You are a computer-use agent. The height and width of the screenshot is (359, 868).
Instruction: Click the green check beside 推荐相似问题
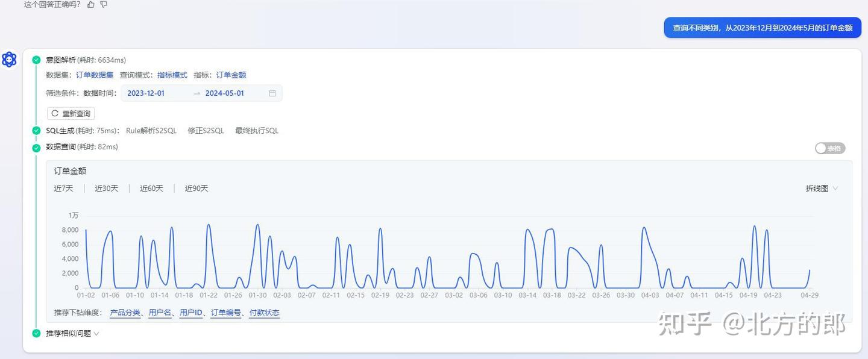tap(36, 333)
